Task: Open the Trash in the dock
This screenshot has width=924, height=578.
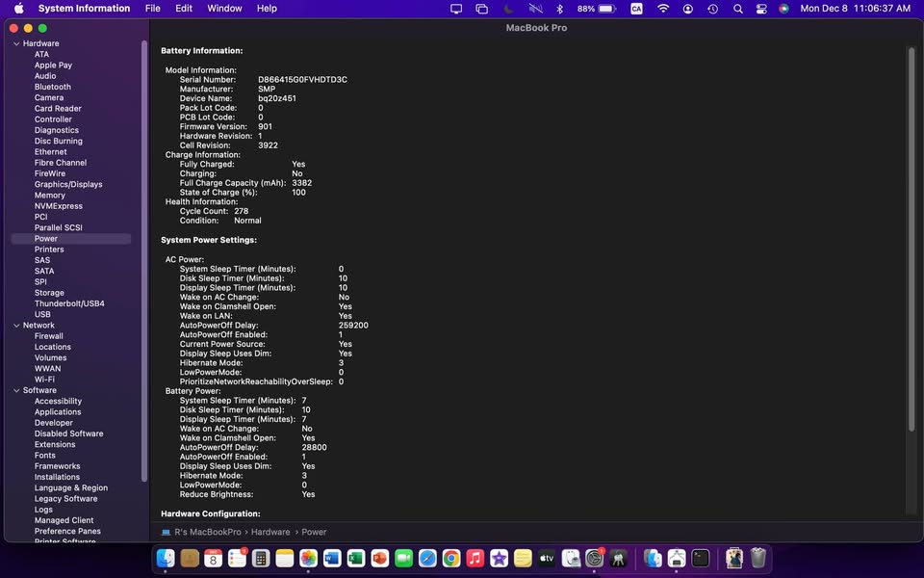Action: pos(758,559)
